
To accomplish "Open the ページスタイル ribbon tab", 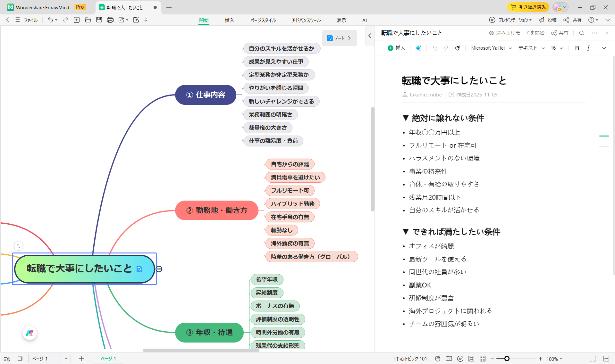I will tap(263, 20).
